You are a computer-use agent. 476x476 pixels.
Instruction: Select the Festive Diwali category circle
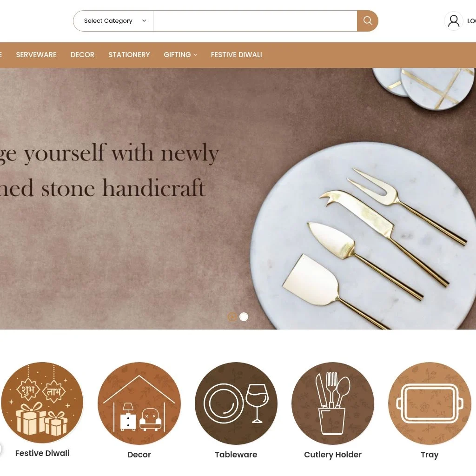(42, 403)
